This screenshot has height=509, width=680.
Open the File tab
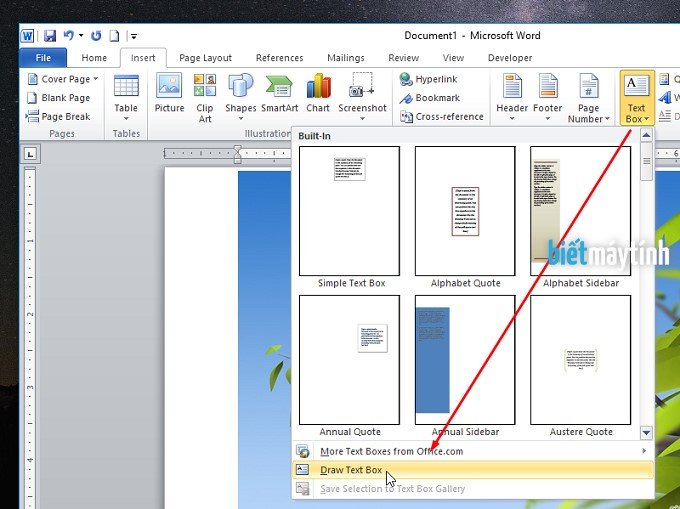coord(43,58)
